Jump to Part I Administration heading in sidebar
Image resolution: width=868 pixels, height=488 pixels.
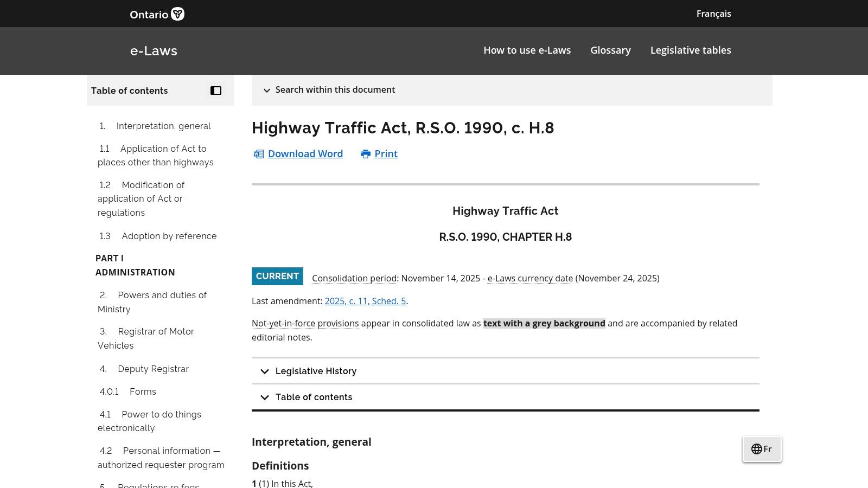135,265
